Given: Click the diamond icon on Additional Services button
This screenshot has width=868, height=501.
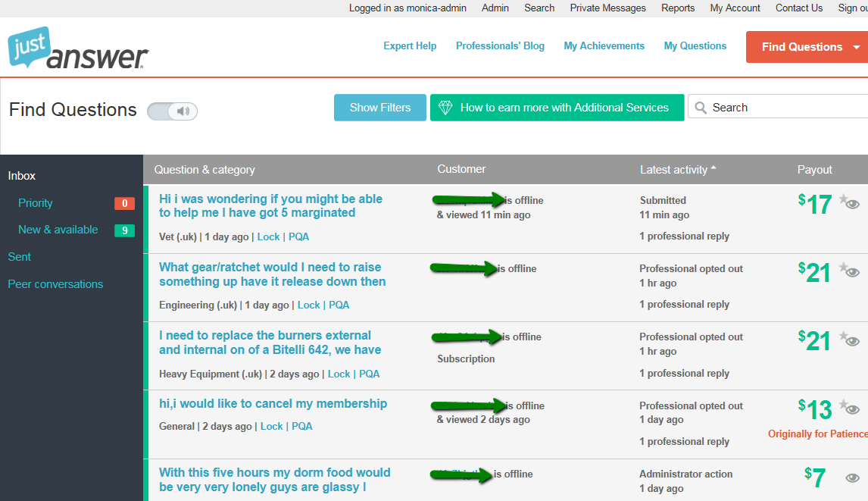Looking at the screenshot, I should 445,108.
